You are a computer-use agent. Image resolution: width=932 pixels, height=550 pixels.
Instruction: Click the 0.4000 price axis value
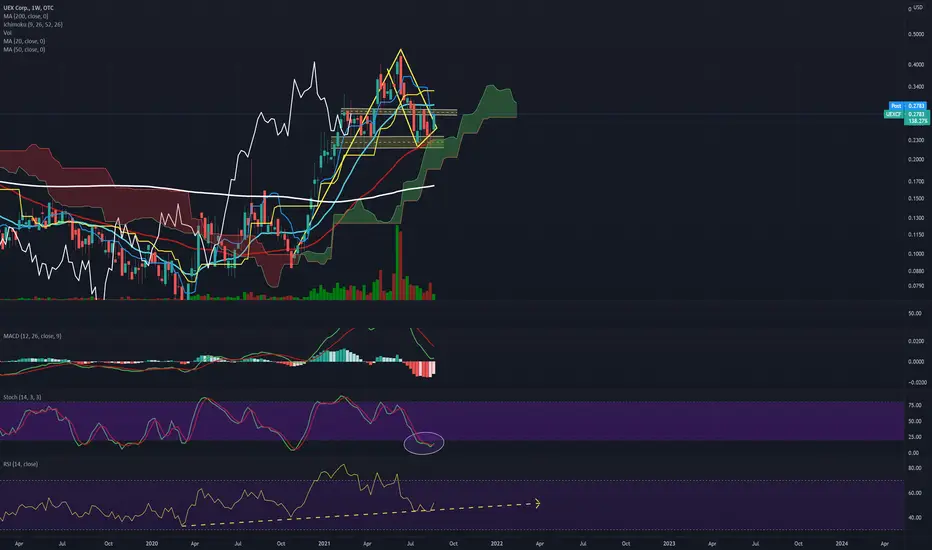(x=916, y=65)
